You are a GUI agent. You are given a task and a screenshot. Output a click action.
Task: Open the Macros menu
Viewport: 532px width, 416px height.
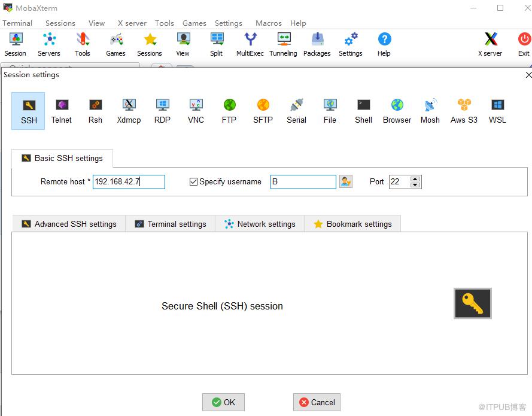[268, 23]
